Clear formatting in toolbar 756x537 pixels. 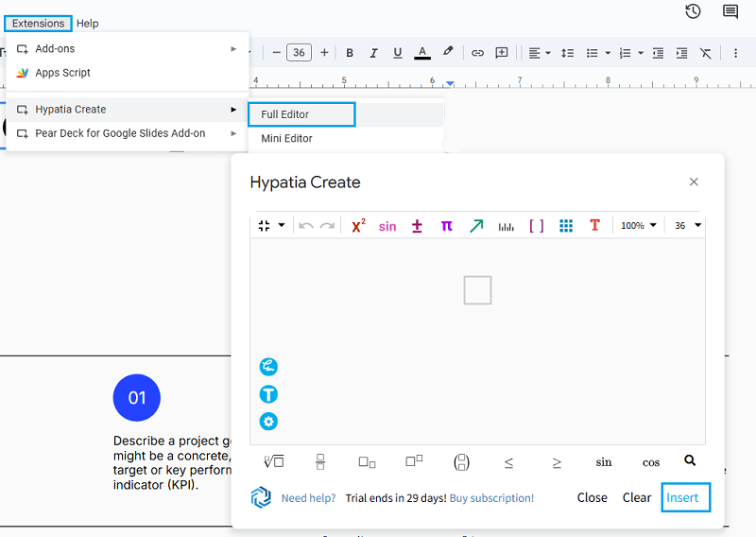tap(705, 53)
